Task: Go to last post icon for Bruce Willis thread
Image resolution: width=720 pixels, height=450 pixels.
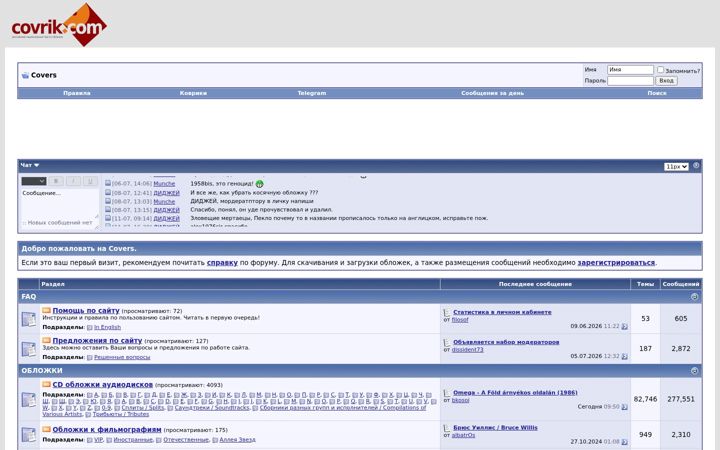Action: [x=624, y=442]
